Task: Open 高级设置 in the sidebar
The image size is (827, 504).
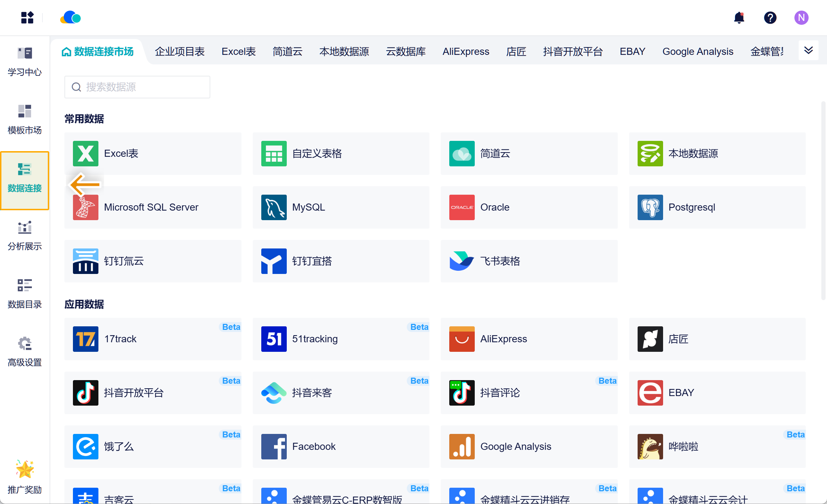Action: coord(25,352)
